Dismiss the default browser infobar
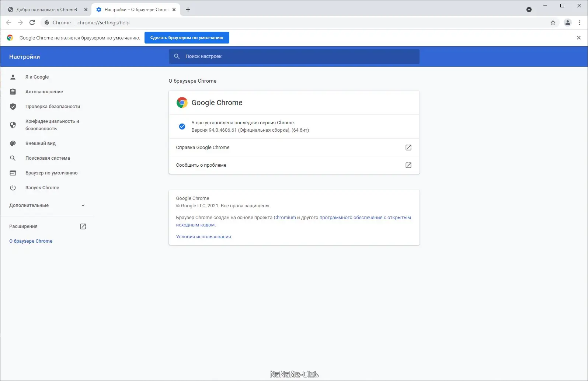 pos(579,38)
